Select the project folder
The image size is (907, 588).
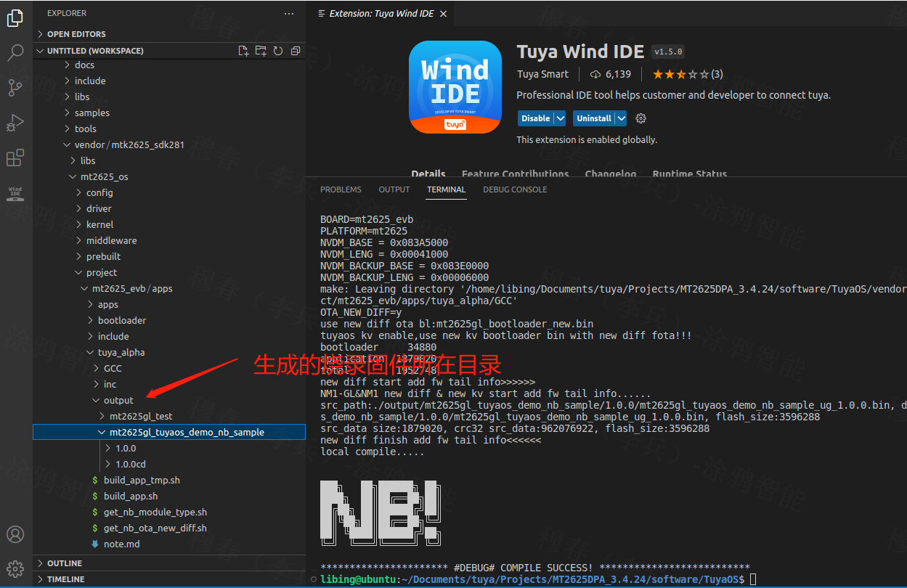tap(169, 272)
